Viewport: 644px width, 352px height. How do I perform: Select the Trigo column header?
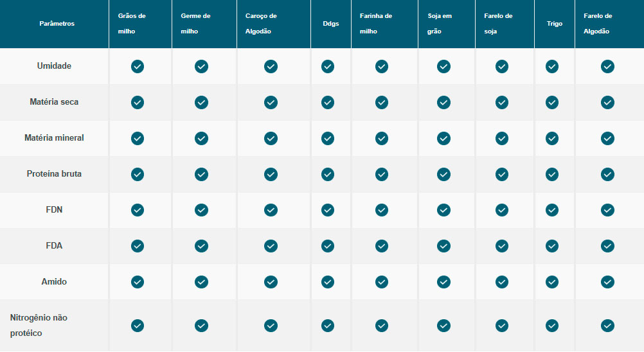click(555, 24)
